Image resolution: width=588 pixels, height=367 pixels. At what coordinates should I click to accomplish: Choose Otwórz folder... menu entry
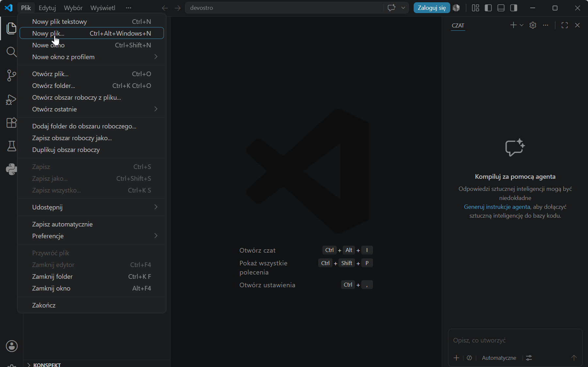click(x=92, y=86)
